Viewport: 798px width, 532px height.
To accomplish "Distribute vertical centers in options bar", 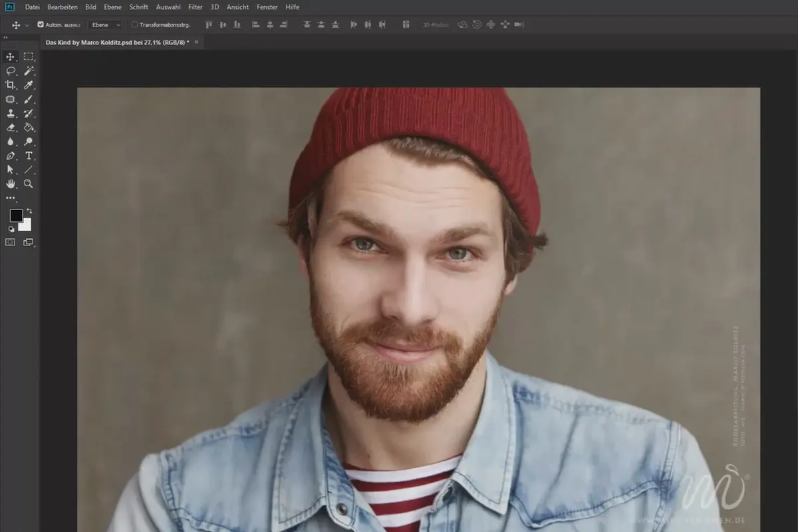I will pyautogui.click(x=321, y=25).
